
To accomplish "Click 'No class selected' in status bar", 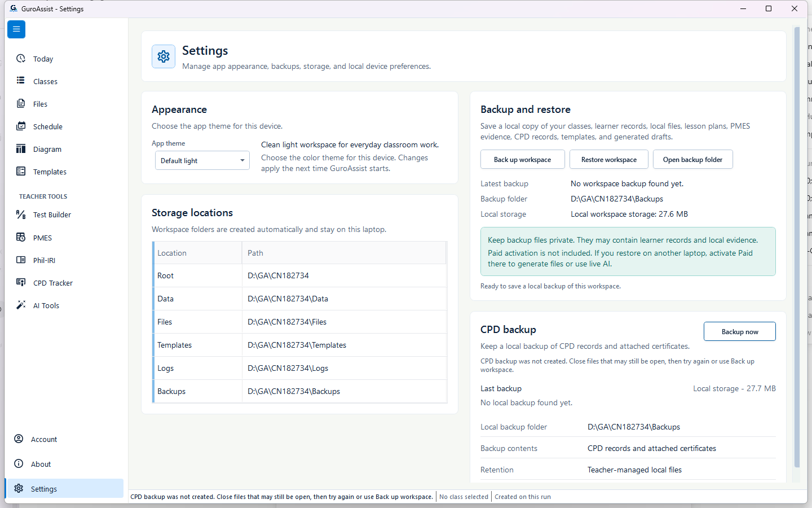I will (464, 497).
